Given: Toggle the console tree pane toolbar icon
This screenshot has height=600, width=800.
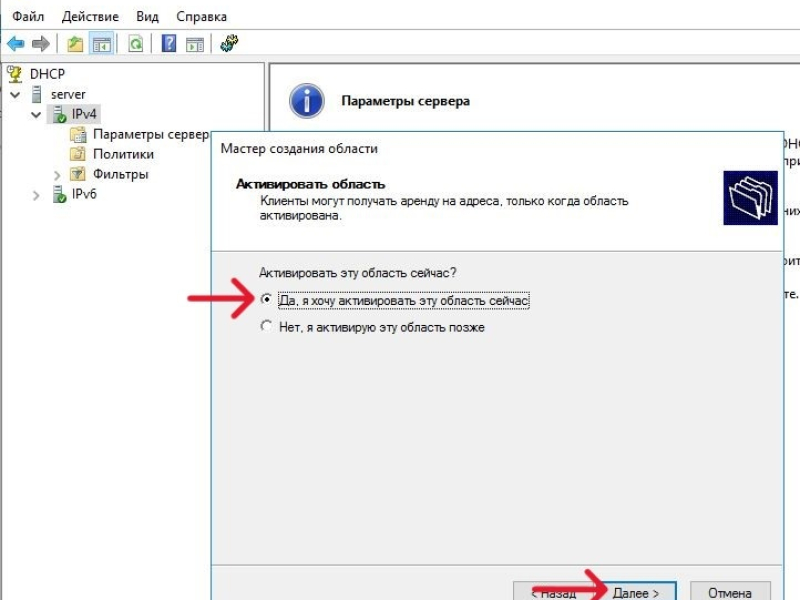Looking at the screenshot, I should pyautogui.click(x=102, y=44).
